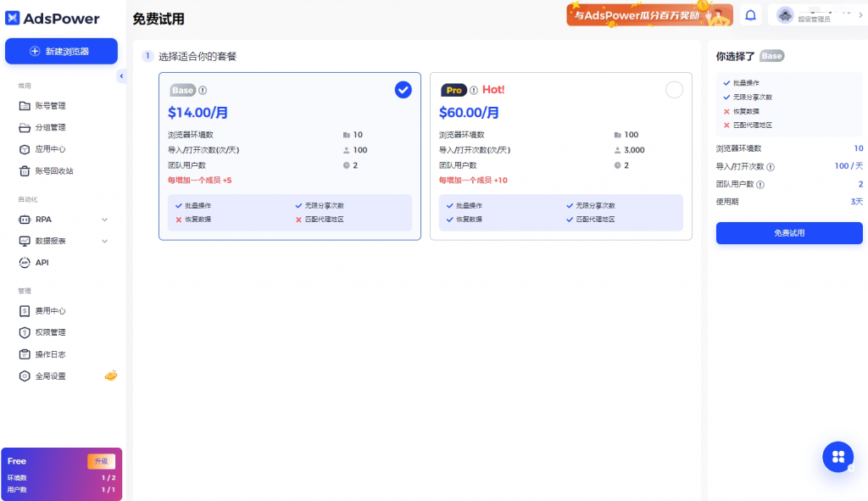Image resolution: width=868 pixels, height=501 pixels.
Task: Click the info icon beside Pro badge
Action: click(x=474, y=91)
